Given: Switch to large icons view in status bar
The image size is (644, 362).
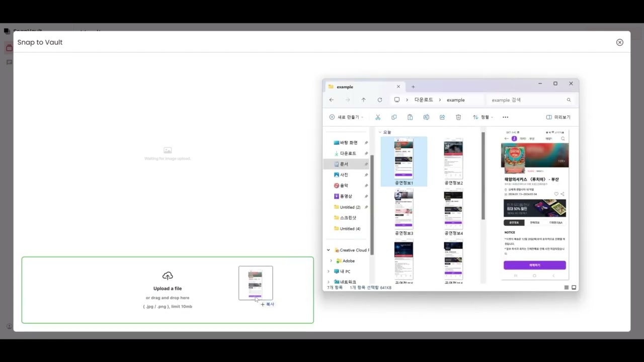Looking at the screenshot, I should pyautogui.click(x=574, y=288).
